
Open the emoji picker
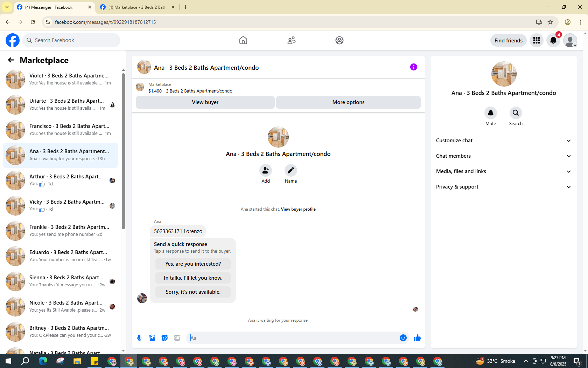coord(403,338)
